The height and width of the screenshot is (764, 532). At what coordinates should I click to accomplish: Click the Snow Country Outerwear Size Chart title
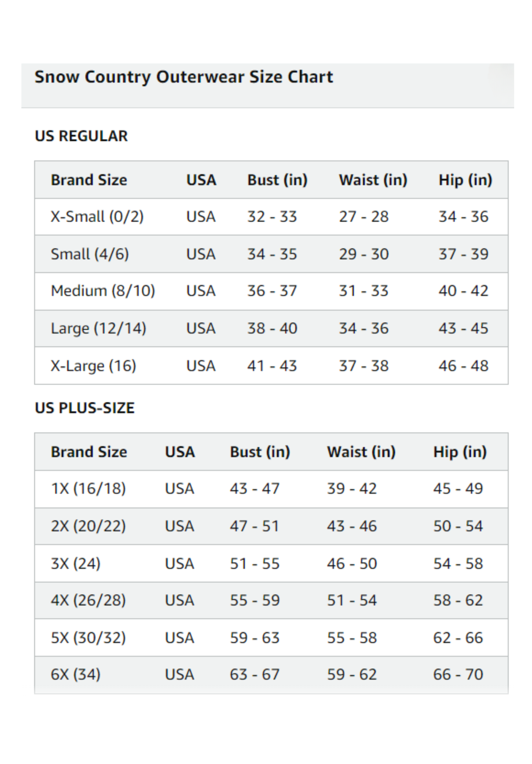click(x=184, y=77)
